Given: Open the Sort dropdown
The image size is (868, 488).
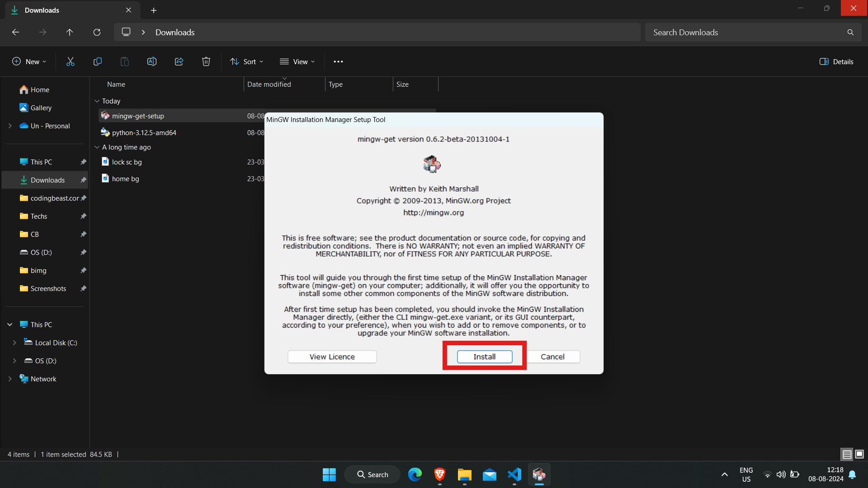Looking at the screenshot, I should (x=246, y=61).
